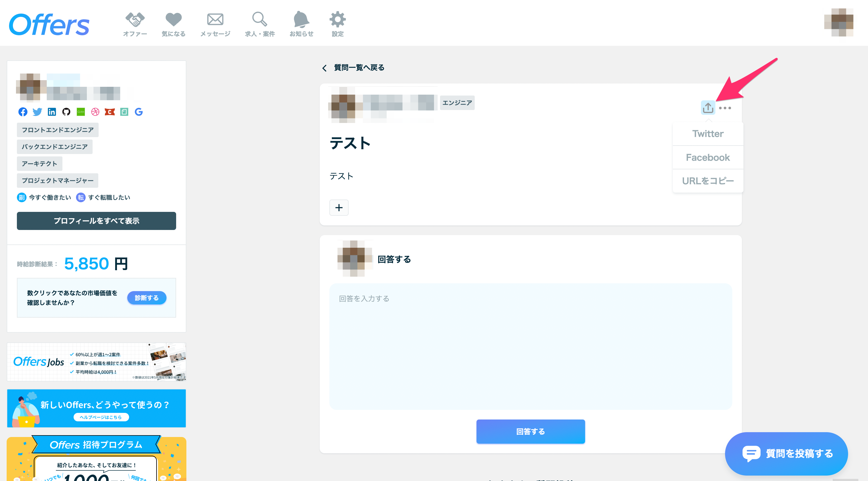Click the plus button under the question
The height and width of the screenshot is (481, 868).
[x=339, y=208]
